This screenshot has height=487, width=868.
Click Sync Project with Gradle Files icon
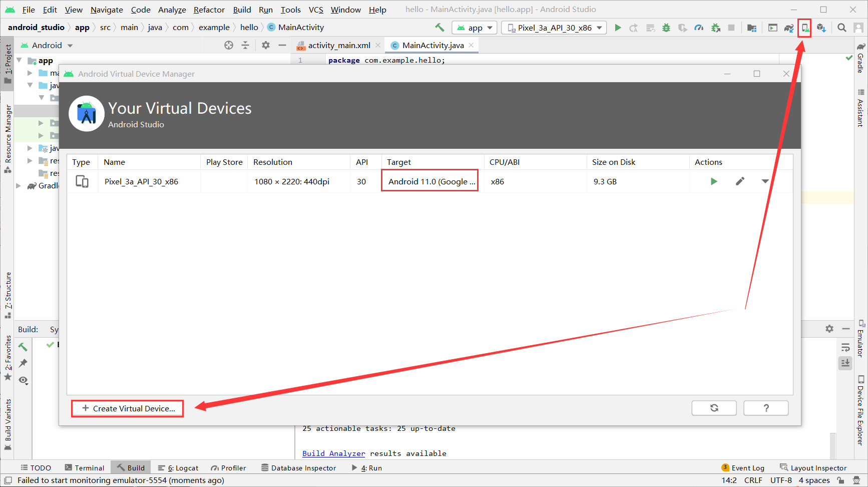click(788, 28)
